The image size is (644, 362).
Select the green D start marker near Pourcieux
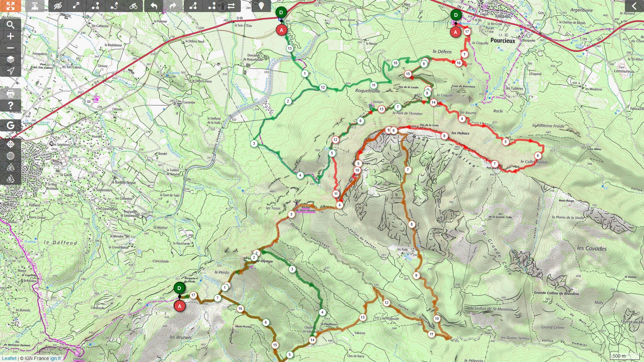tap(456, 15)
